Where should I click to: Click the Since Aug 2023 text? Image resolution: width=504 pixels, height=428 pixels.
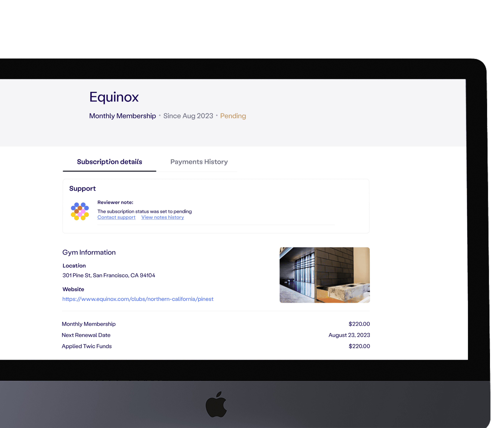click(188, 116)
